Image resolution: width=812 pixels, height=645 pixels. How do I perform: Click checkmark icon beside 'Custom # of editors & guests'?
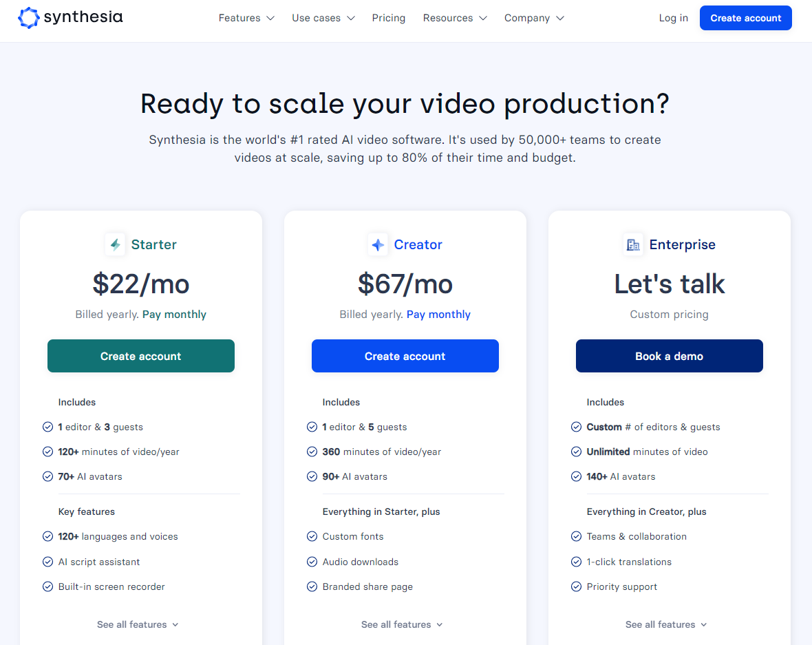pos(576,427)
